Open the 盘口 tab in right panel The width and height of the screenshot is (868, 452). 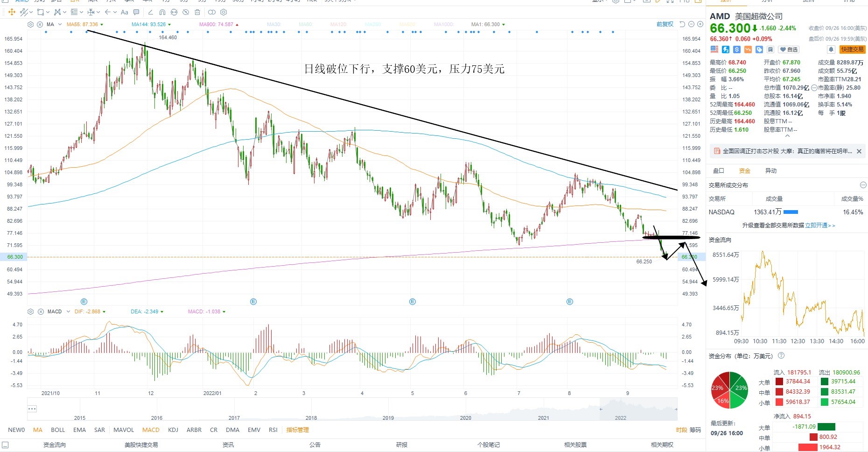[x=719, y=171]
